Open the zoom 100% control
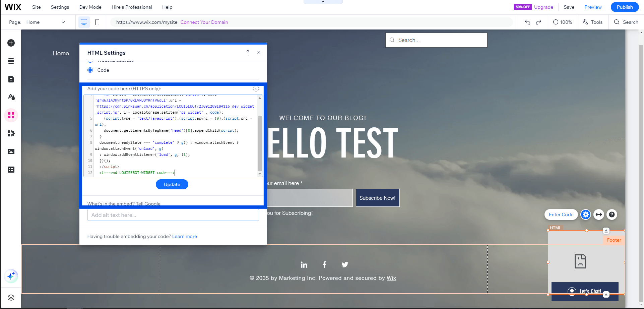 563,22
